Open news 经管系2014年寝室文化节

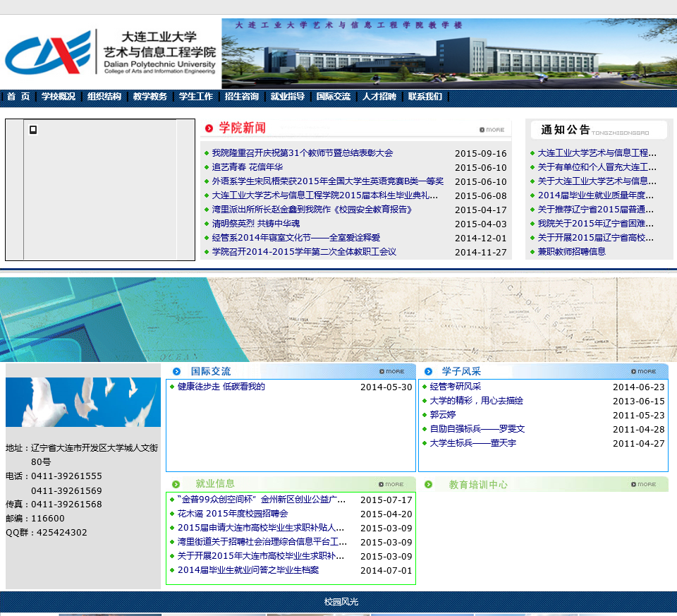[x=295, y=238]
